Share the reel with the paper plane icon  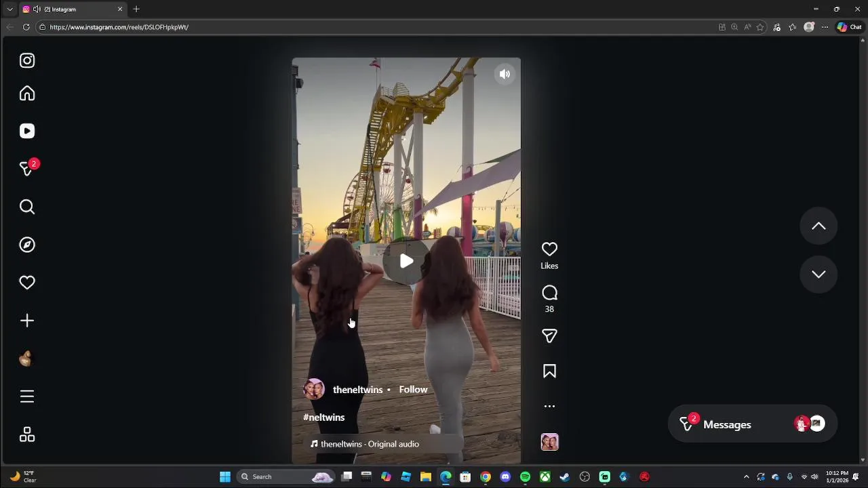549,336
